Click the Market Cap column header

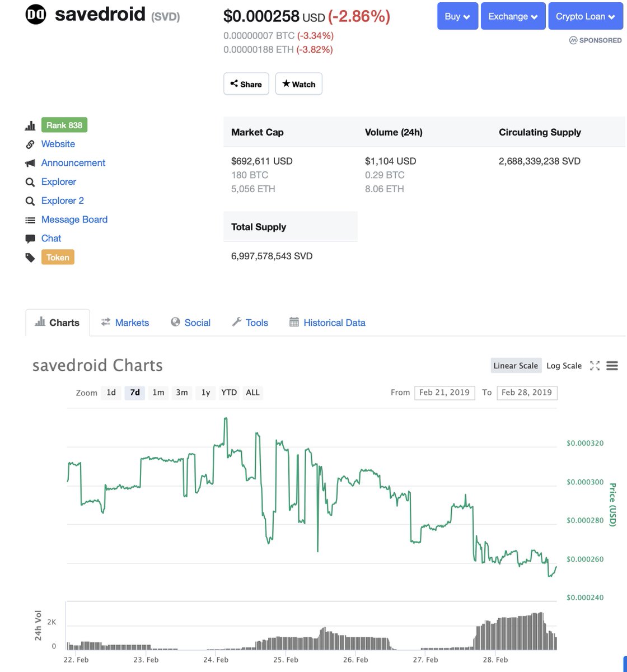258,132
